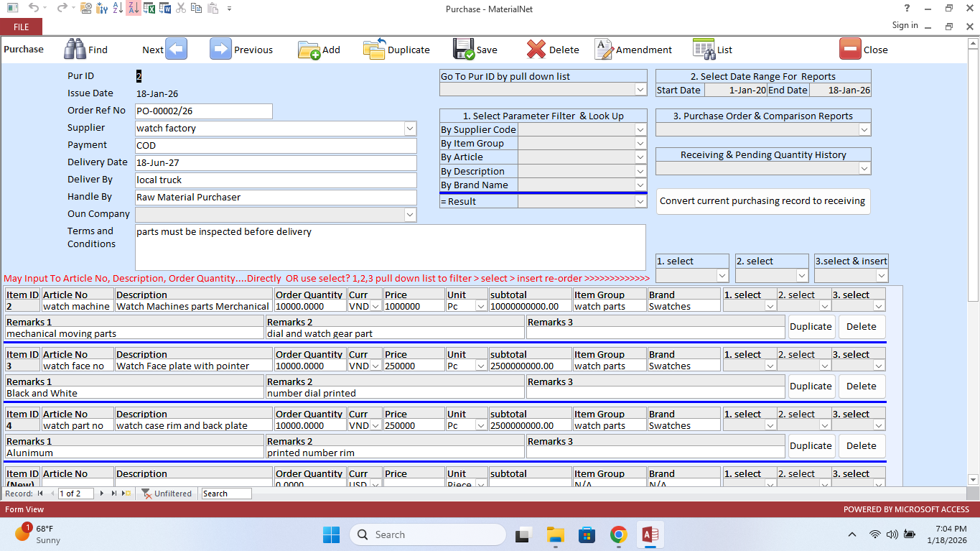The height and width of the screenshot is (551, 980).
Task: Toggle the Unfiltered filter indicator
Action: pos(167,494)
